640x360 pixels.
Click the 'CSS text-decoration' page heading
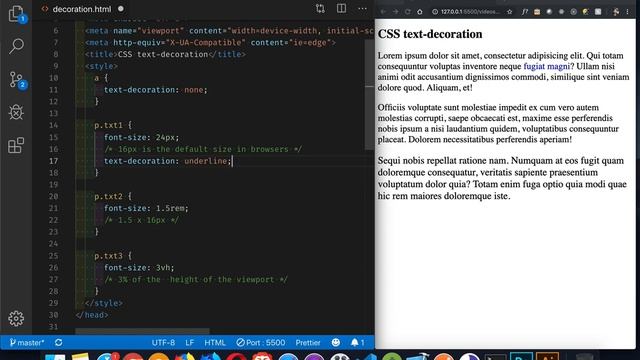430,34
